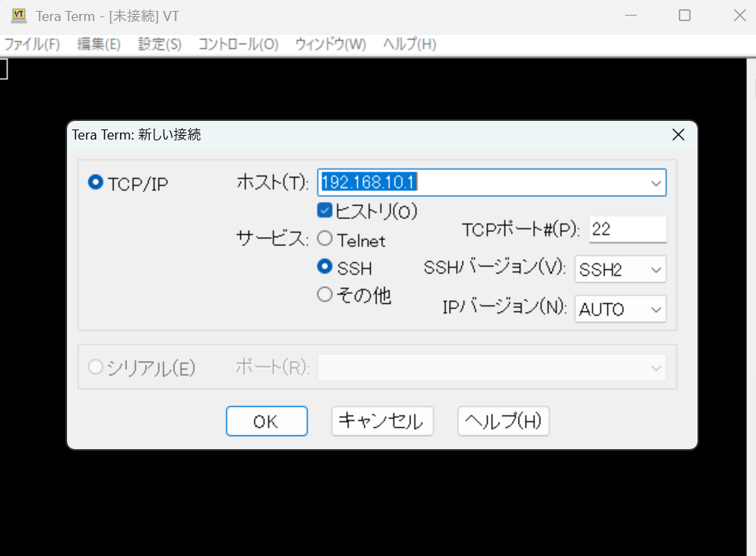Click the キャンセル button
The image size is (756, 556).
coord(383,421)
